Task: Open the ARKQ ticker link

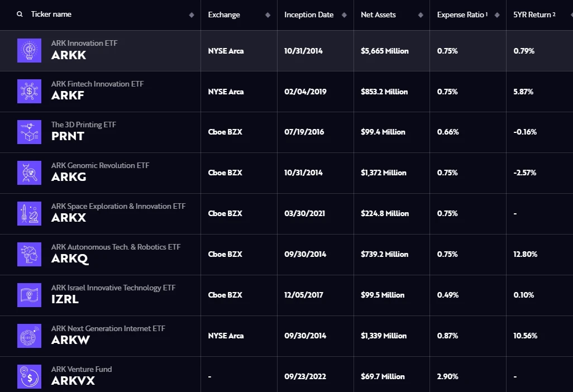Action: click(x=70, y=259)
